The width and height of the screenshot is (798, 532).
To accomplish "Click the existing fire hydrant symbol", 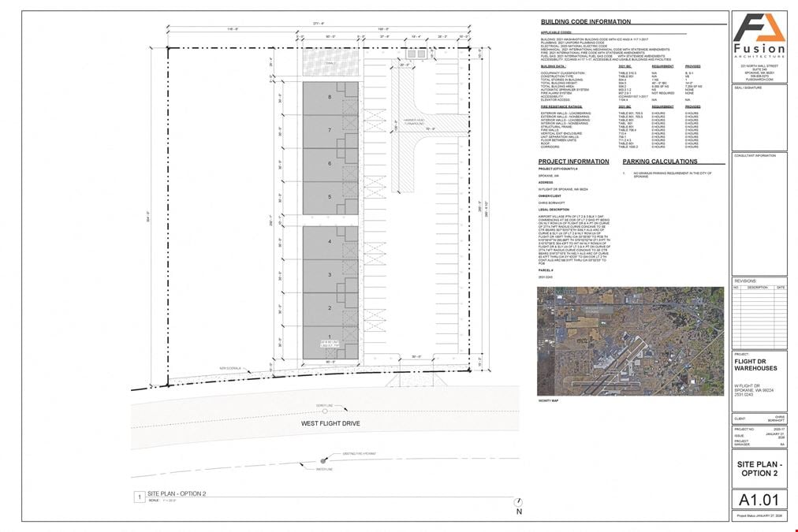I will tap(323, 461).
